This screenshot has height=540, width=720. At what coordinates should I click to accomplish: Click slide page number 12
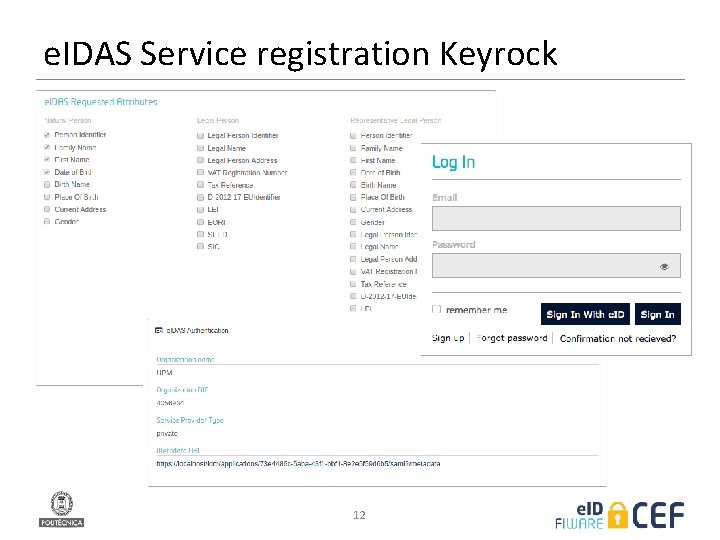pos(359,515)
